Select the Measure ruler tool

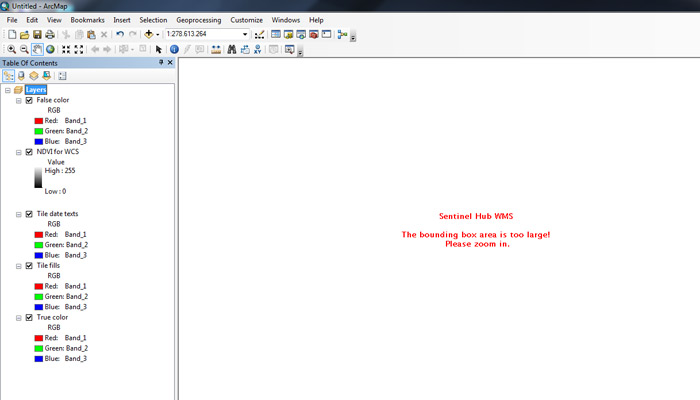[216, 49]
